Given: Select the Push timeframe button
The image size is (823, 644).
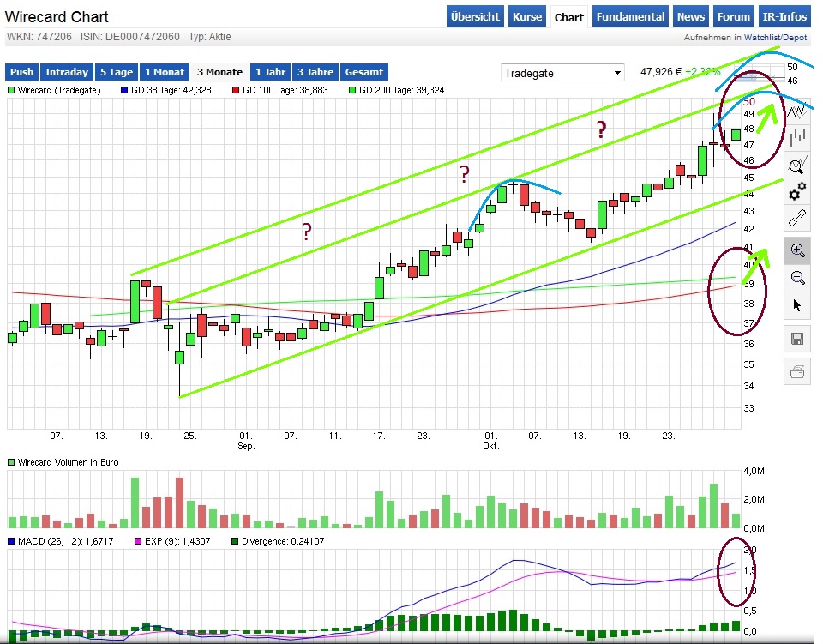Looking at the screenshot, I should point(21,72).
